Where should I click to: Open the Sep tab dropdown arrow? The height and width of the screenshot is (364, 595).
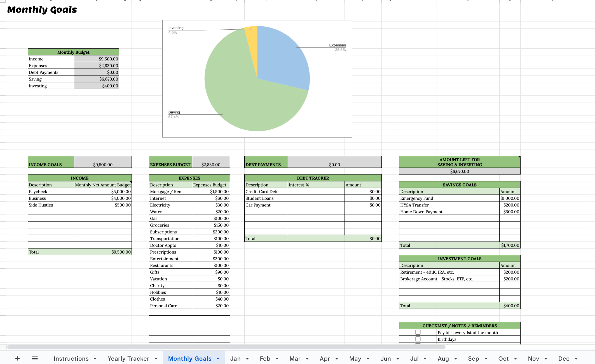point(486,359)
